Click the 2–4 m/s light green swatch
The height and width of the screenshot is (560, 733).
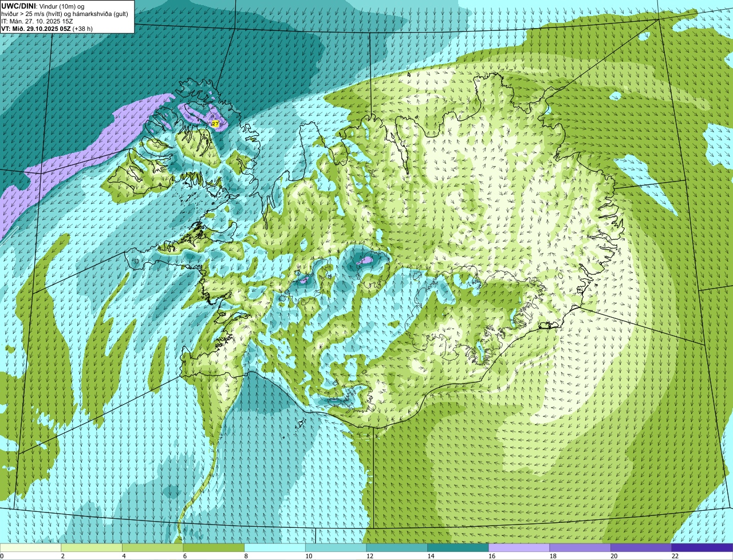point(92,547)
